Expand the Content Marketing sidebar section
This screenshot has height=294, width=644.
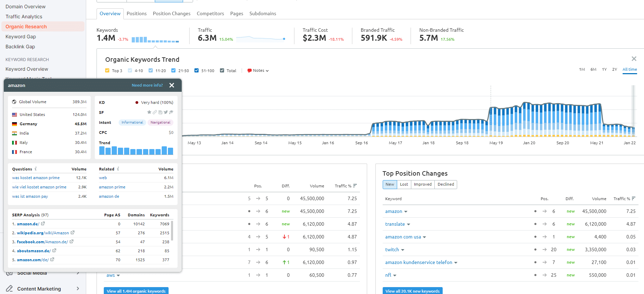coord(78,288)
